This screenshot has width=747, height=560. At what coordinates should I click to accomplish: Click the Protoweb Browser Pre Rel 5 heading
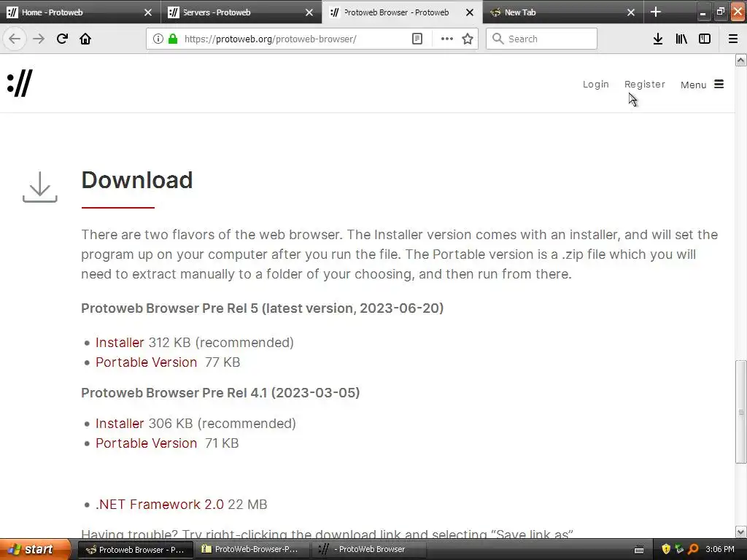click(x=263, y=308)
